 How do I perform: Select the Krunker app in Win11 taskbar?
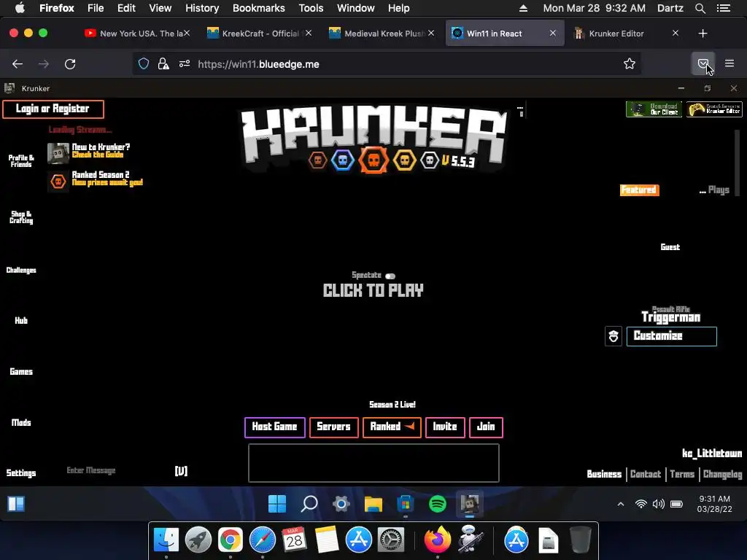pos(469,503)
